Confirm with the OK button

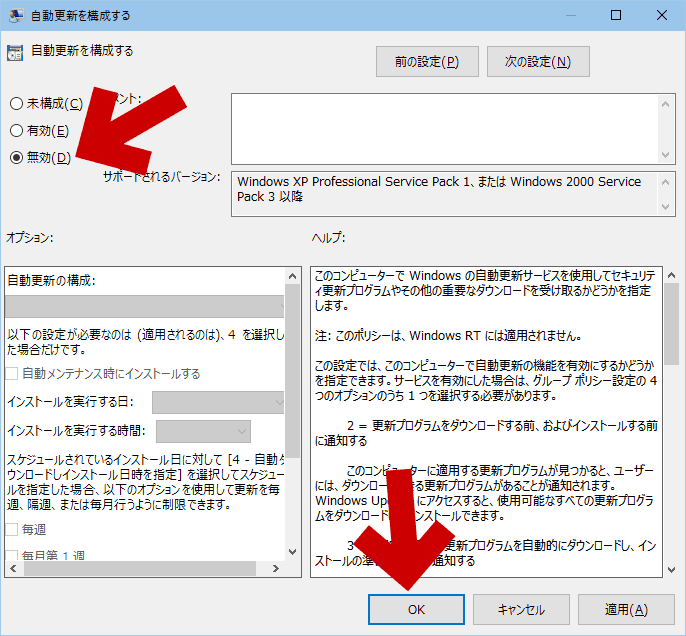(416, 609)
